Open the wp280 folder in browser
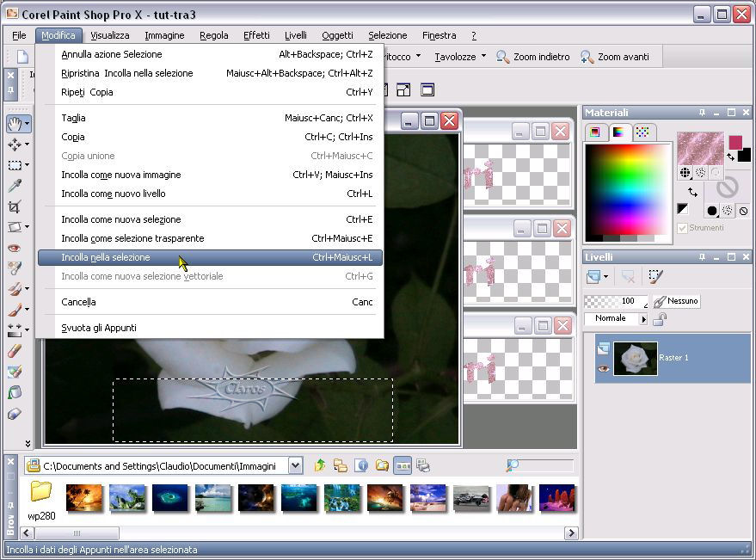This screenshot has width=756, height=560. tap(41, 502)
